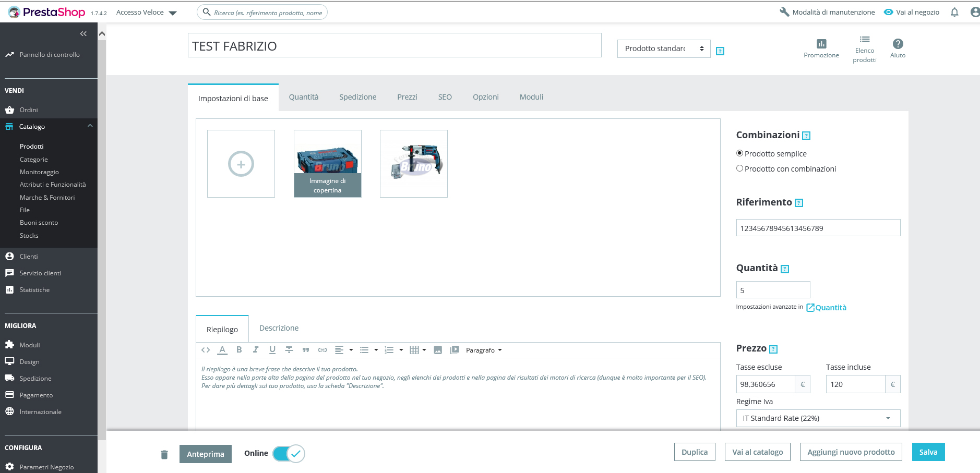
Task: Switch to the Spedizione tab
Action: tap(358, 97)
